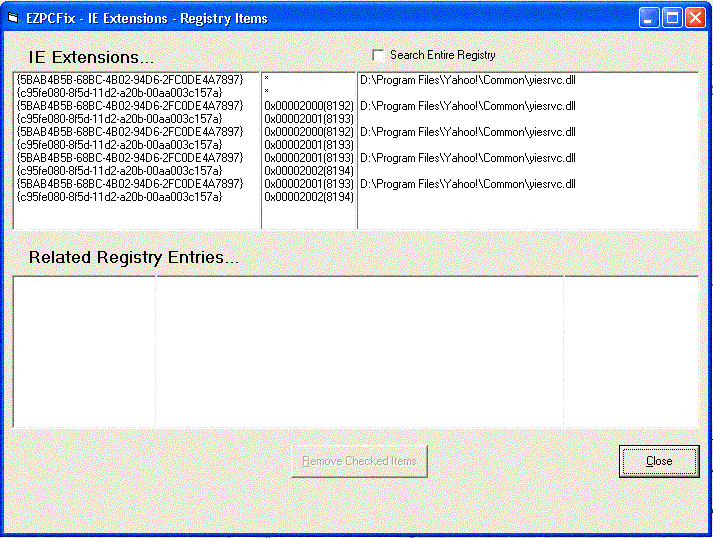
Task: Click the Remove Checked Items button
Action: click(359, 461)
